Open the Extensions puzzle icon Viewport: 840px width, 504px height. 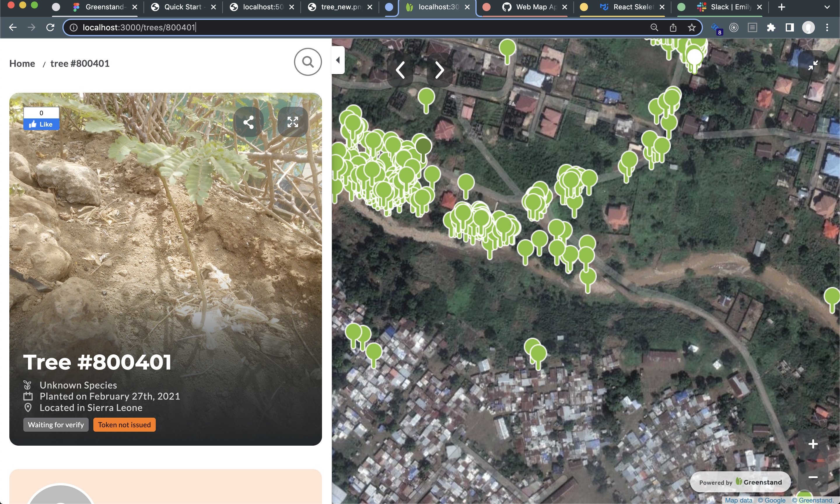click(x=771, y=27)
